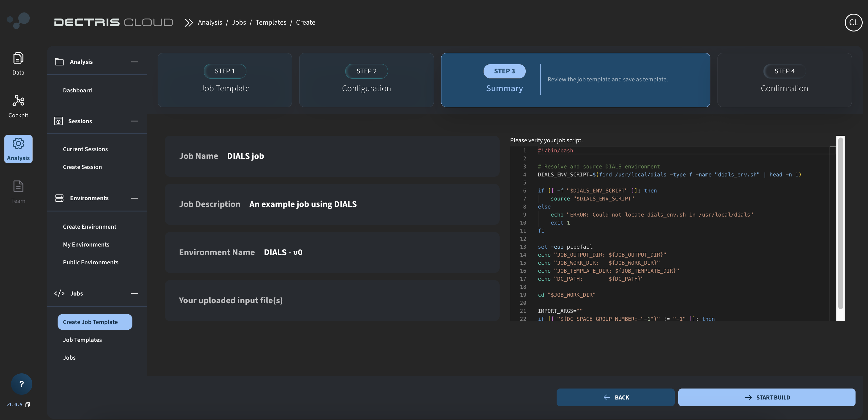Open Current Sessions

(85, 149)
